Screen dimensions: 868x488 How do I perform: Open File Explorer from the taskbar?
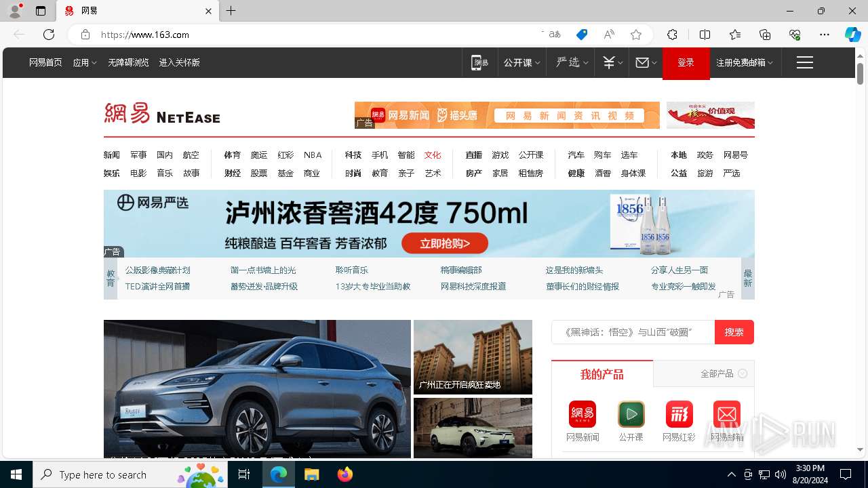[x=311, y=474]
